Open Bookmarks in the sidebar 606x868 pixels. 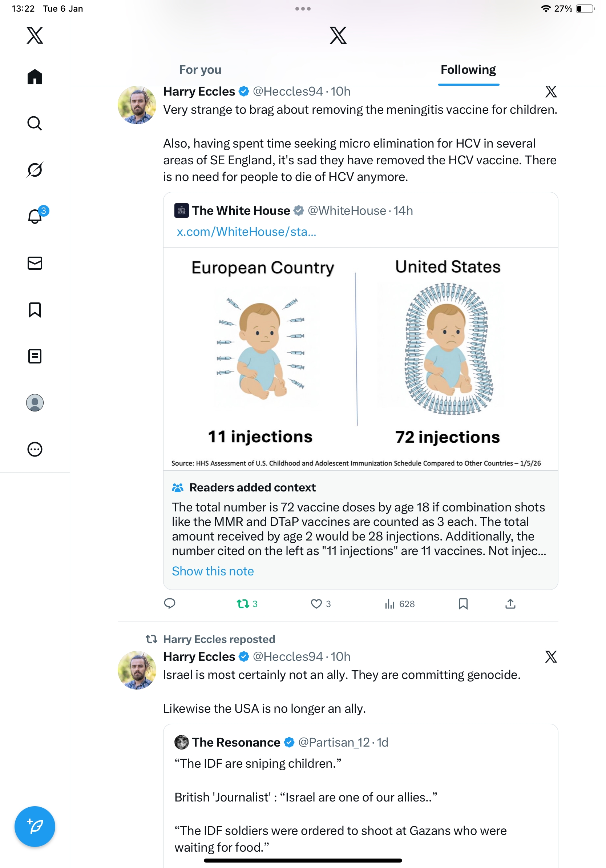click(35, 310)
